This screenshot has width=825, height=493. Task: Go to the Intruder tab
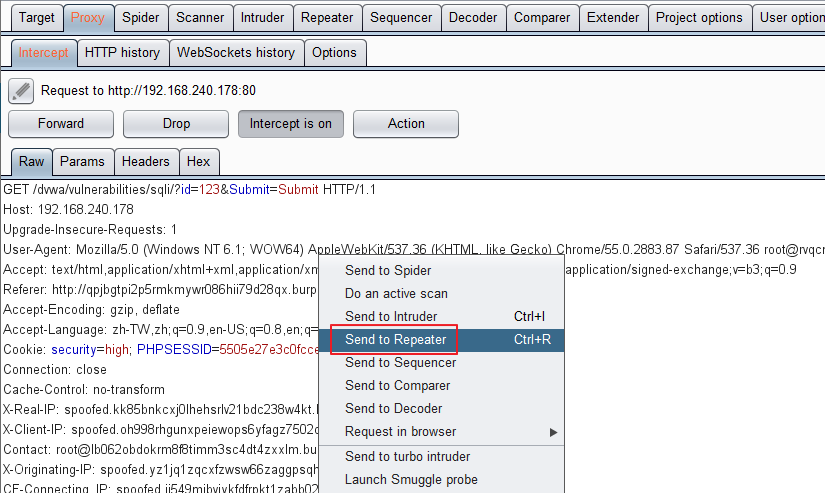click(262, 18)
